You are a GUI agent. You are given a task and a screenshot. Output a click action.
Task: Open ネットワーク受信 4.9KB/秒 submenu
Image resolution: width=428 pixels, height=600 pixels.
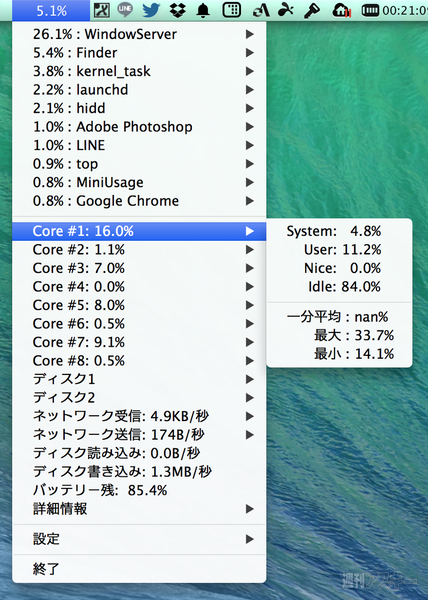click(139, 416)
